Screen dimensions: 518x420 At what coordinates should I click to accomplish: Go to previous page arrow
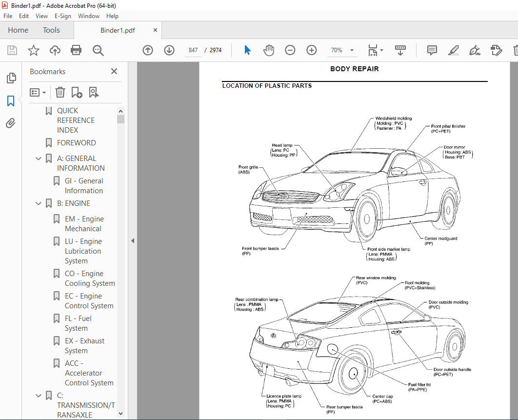point(148,50)
